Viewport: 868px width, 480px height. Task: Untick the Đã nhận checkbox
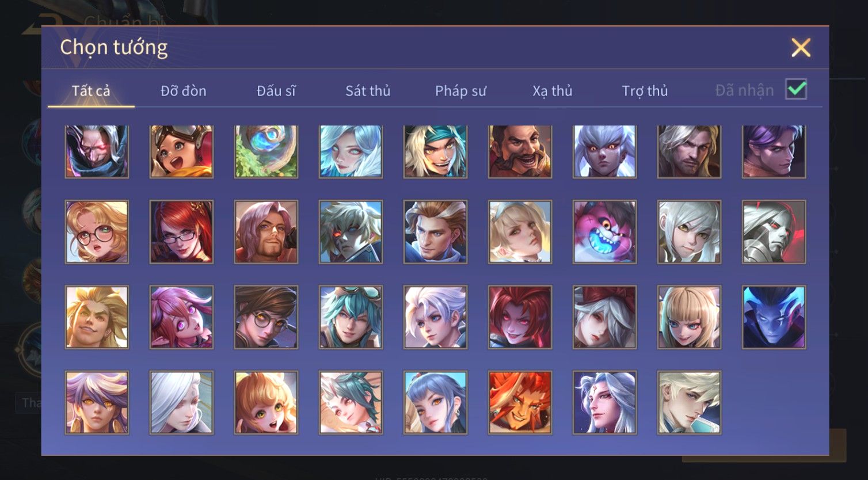point(796,89)
